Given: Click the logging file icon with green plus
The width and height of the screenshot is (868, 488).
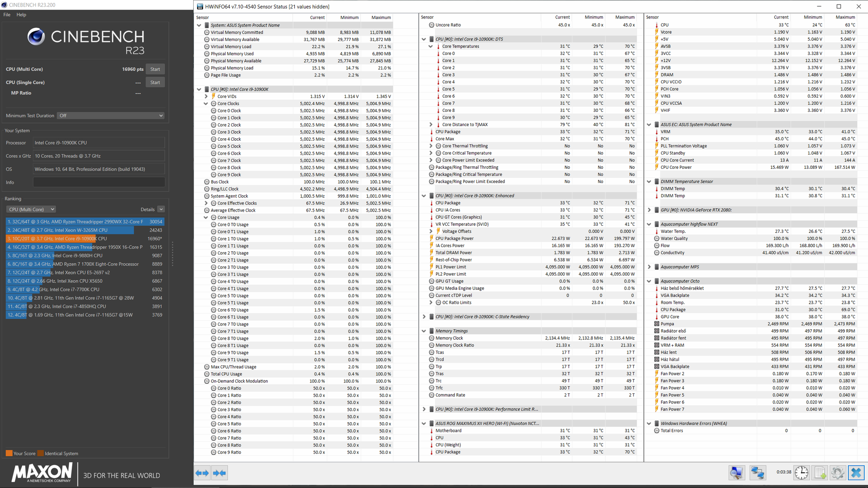Looking at the screenshot, I should click(820, 473).
